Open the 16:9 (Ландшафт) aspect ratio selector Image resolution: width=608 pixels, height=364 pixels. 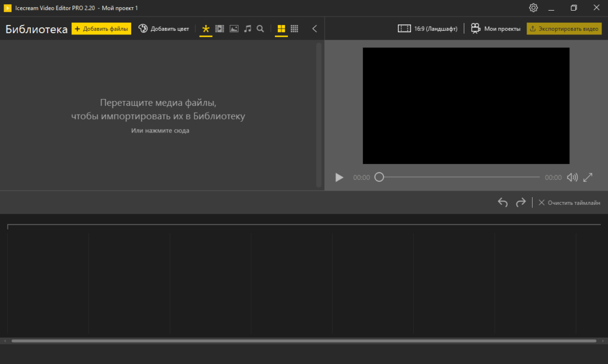coord(427,29)
